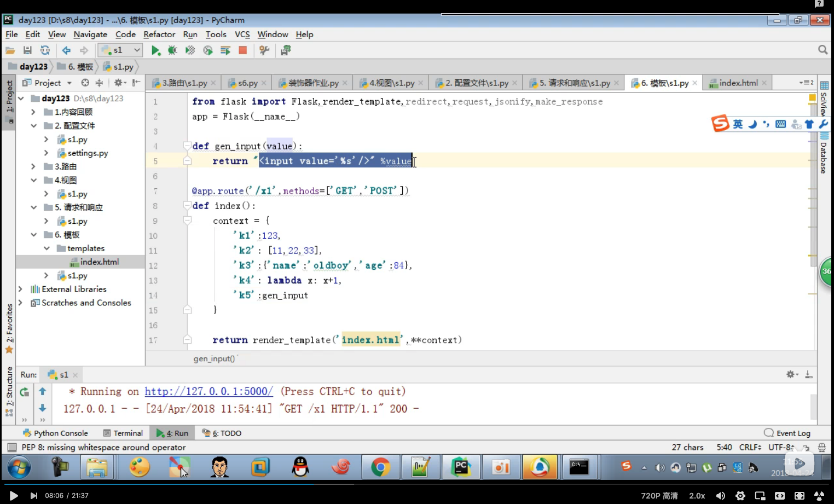834x504 pixels.
Task: Switch to index.html editor tab
Action: point(738,83)
